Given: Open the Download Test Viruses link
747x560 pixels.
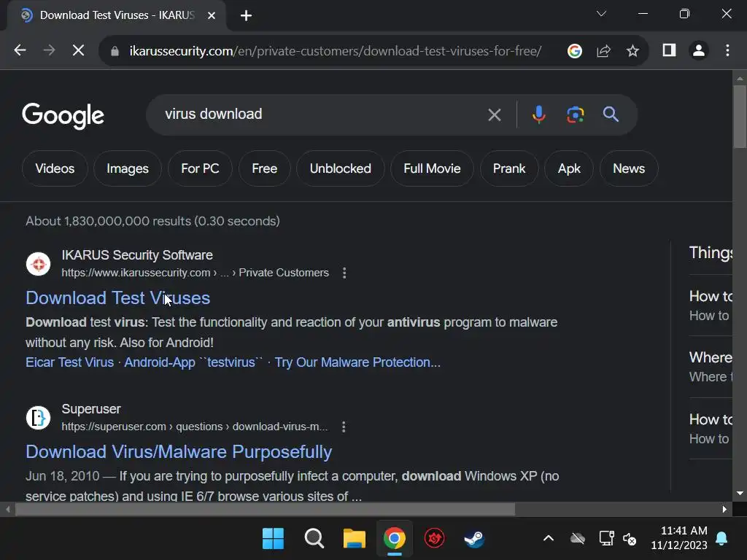Looking at the screenshot, I should point(117,298).
